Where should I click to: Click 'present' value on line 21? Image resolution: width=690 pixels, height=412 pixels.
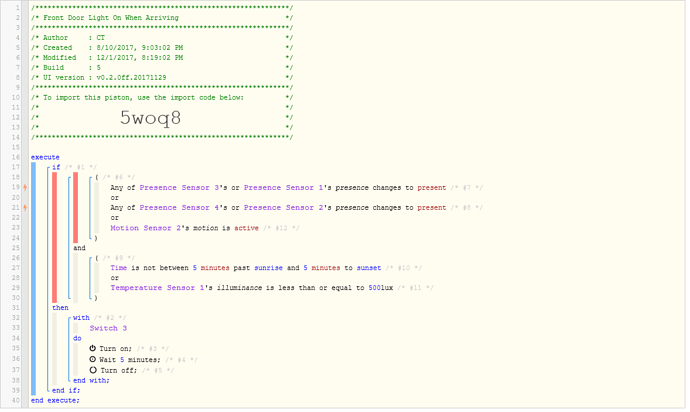pyautogui.click(x=432, y=208)
